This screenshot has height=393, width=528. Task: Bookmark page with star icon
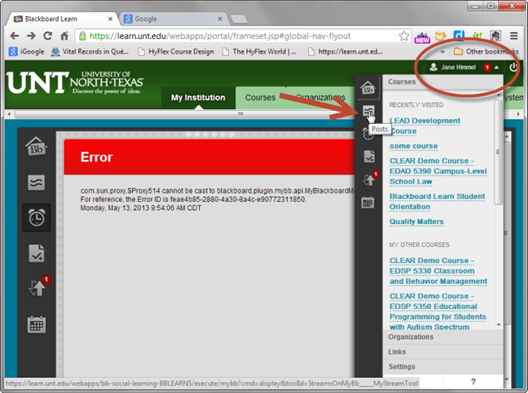click(x=404, y=36)
